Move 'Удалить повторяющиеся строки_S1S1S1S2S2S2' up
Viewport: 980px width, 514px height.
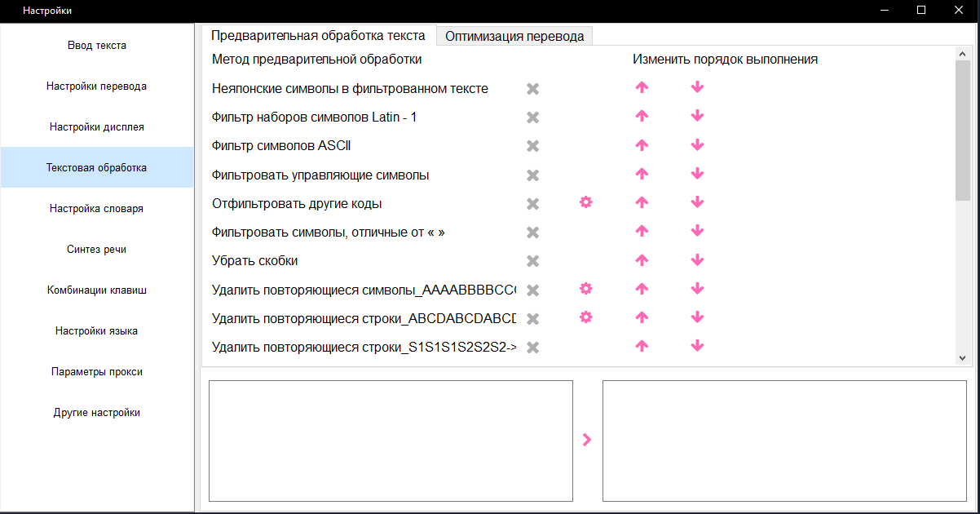click(642, 346)
